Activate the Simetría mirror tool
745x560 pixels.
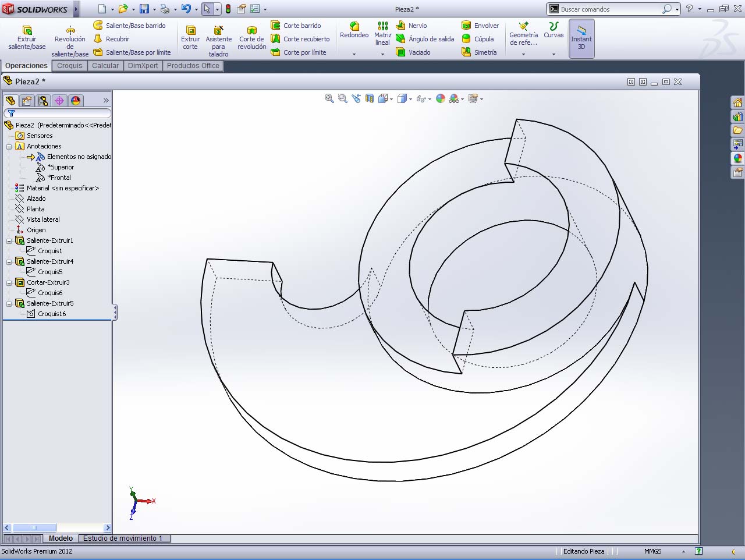(x=479, y=52)
